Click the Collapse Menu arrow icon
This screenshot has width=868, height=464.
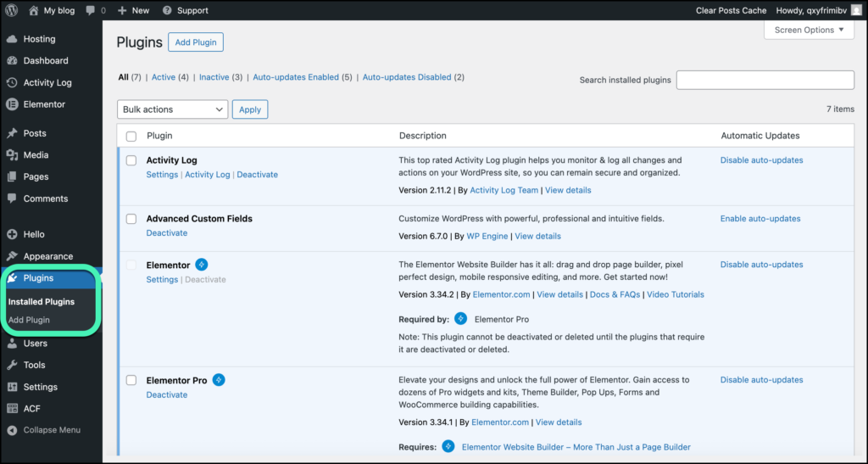click(x=12, y=430)
